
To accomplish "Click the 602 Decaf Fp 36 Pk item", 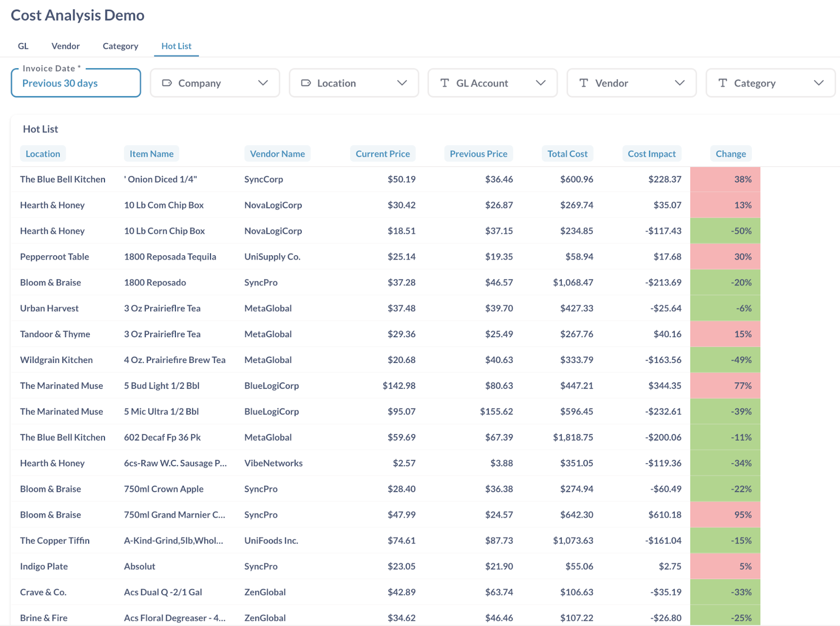I will click(162, 437).
